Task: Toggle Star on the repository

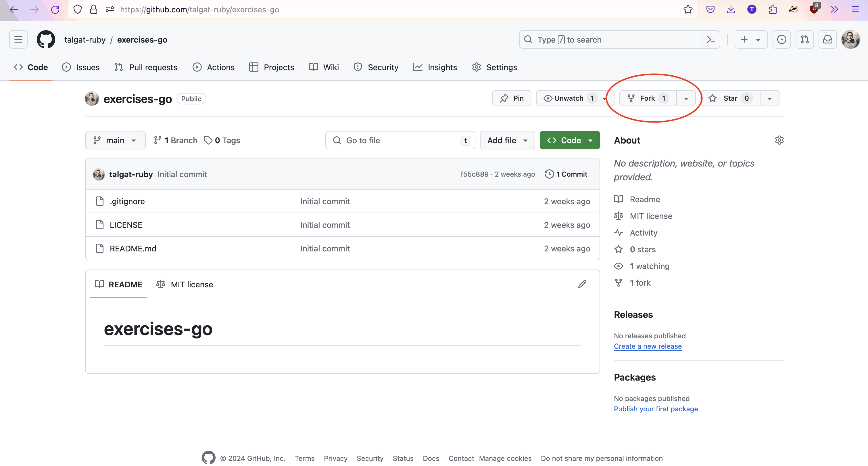Action: click(730, 98)
